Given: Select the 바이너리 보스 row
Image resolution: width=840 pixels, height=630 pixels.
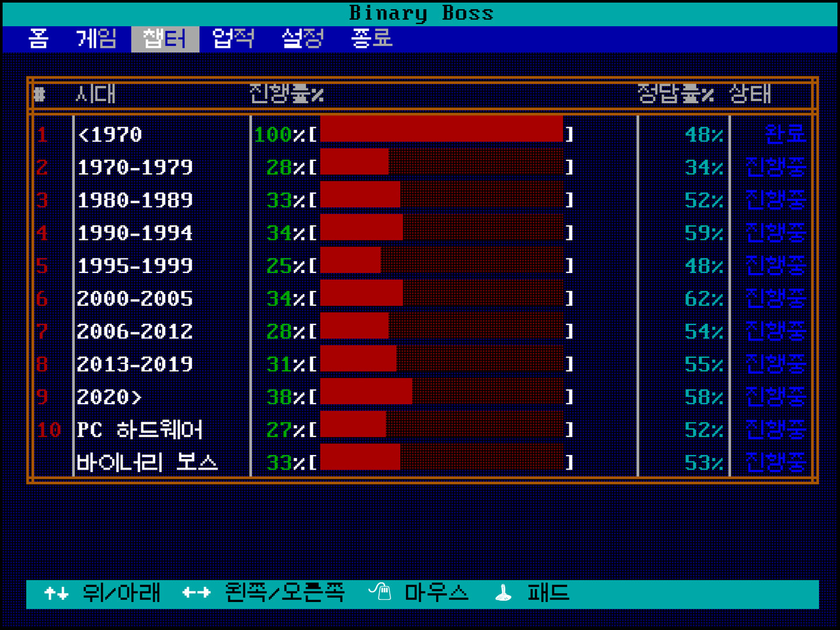Looking at the screenshot, I should point(147,463).
